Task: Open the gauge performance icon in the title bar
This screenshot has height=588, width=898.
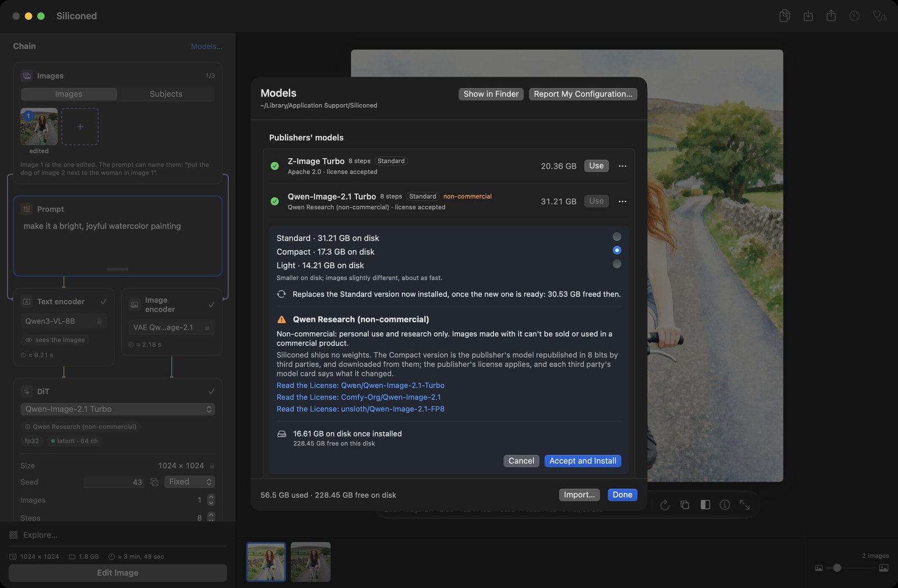Action: [x=854, y=16]
